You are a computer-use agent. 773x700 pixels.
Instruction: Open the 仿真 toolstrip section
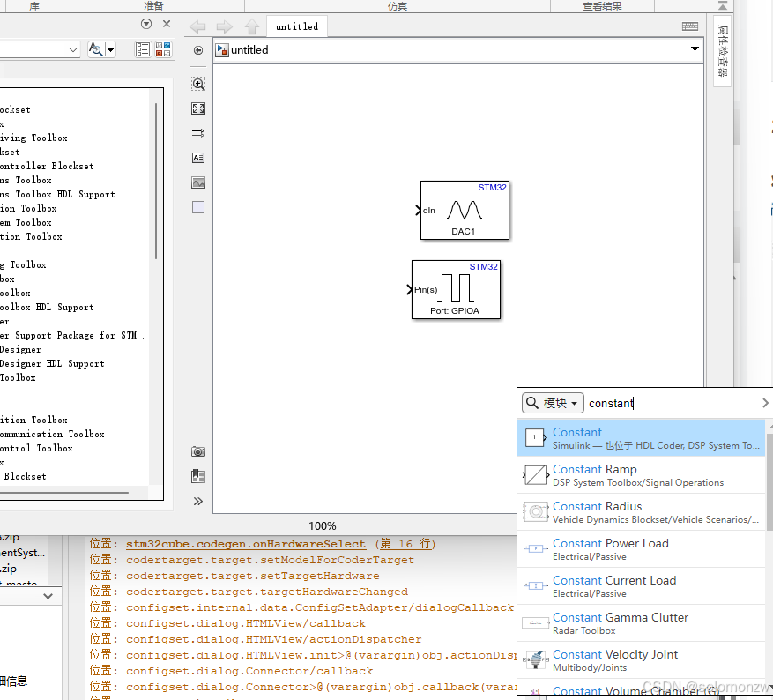coord(398,6)
